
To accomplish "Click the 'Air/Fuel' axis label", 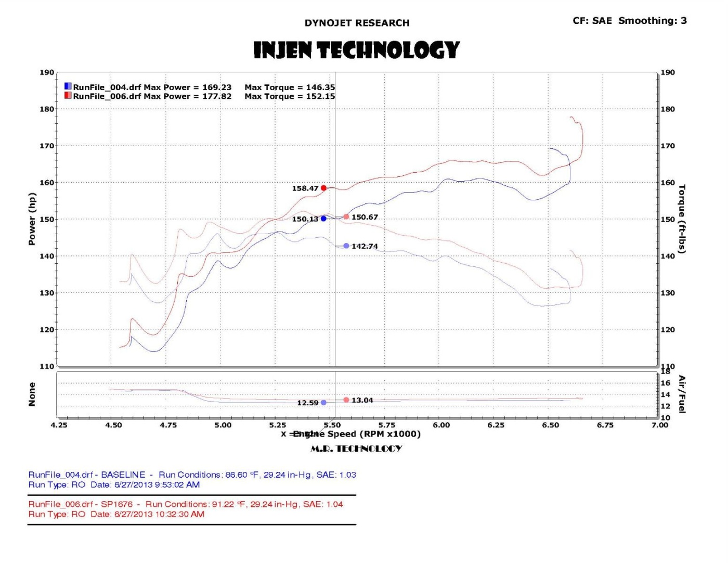I will tap(682, 394).
